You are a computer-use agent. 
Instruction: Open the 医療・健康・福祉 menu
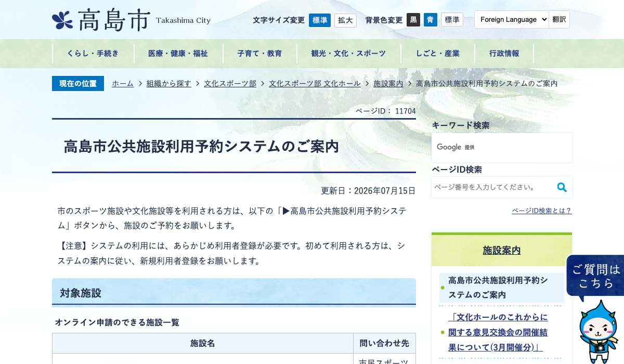tap(178, 54)
